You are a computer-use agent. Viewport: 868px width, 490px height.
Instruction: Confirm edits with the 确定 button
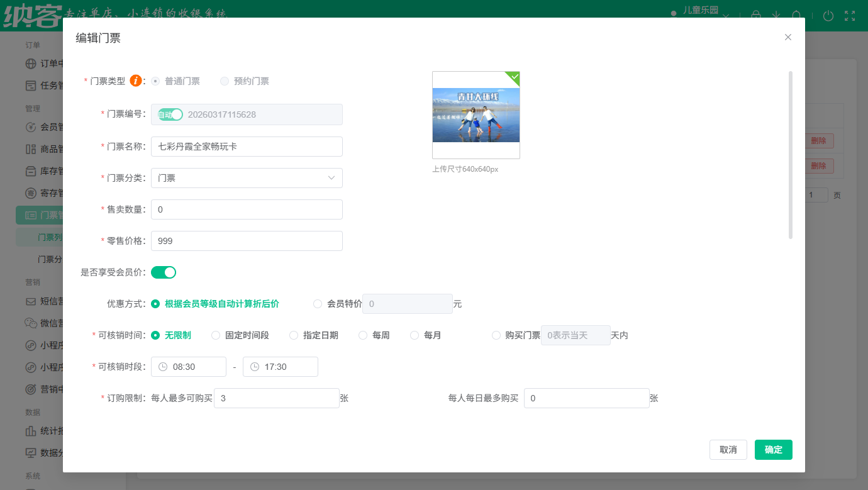click(773, 450)
